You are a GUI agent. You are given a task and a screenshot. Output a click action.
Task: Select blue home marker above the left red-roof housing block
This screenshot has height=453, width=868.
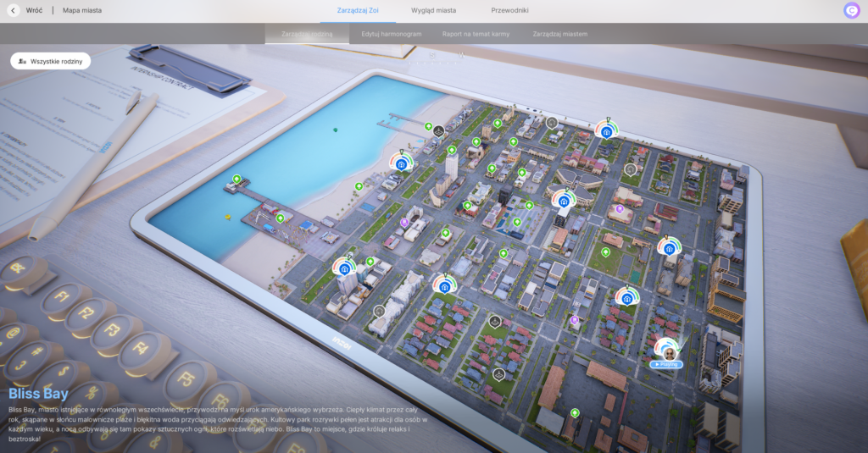444,286
